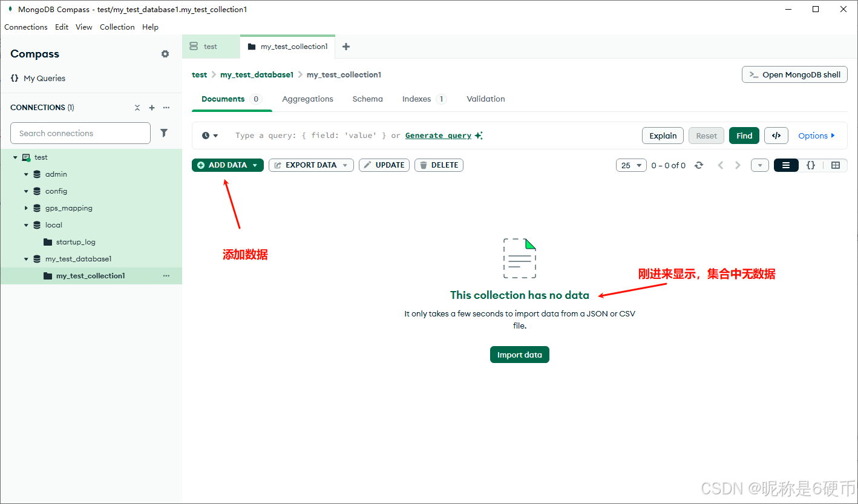Click the Reset button

[x=706, y=136]
